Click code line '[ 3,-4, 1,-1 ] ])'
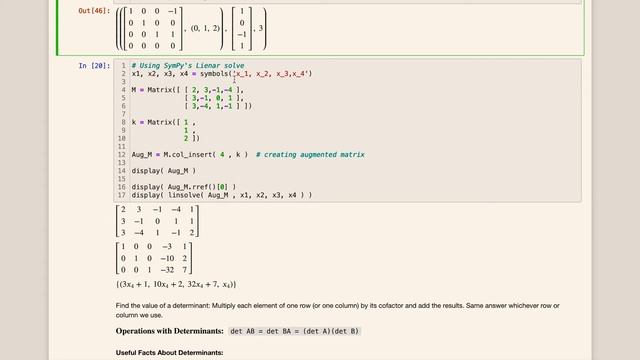Viewport: 640px width, 360px height. 218,106
